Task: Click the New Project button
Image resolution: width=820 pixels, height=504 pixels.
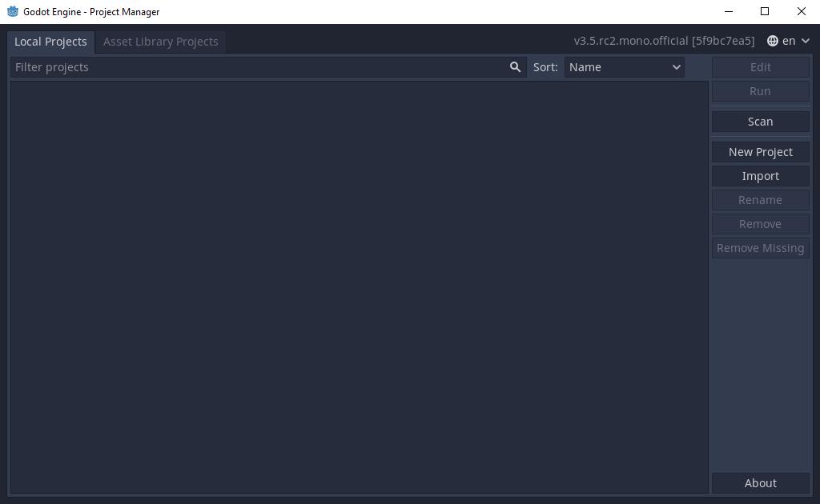Action: click(760, 151)
